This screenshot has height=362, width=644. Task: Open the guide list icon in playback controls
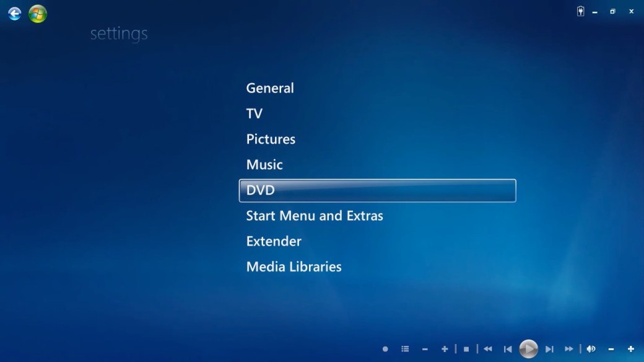pos(405,349)
